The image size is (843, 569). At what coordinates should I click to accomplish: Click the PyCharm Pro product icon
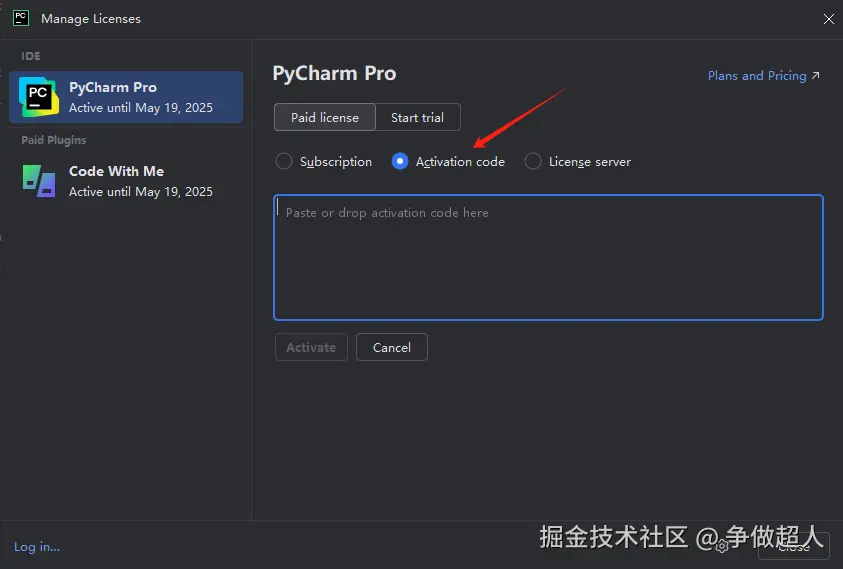click(39, 97)
